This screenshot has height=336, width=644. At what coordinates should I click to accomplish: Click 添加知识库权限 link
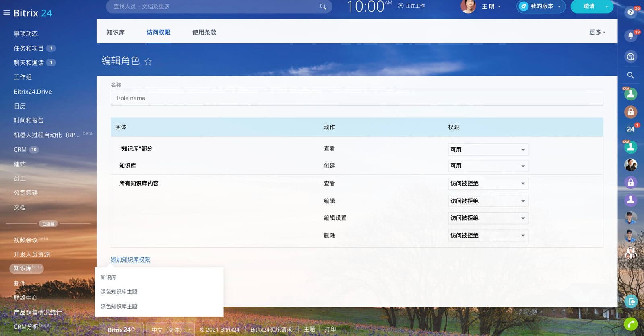click(130, 260)
